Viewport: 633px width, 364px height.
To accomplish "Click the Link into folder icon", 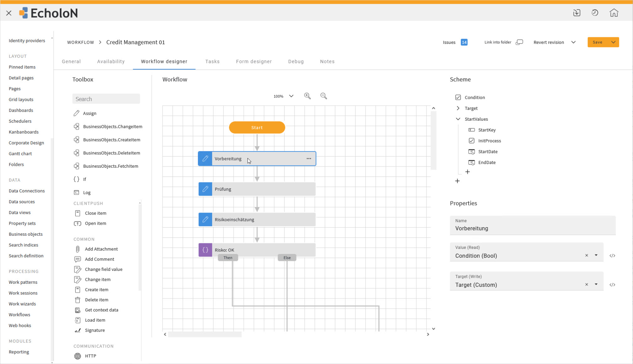I will click(x=519, y=42).
